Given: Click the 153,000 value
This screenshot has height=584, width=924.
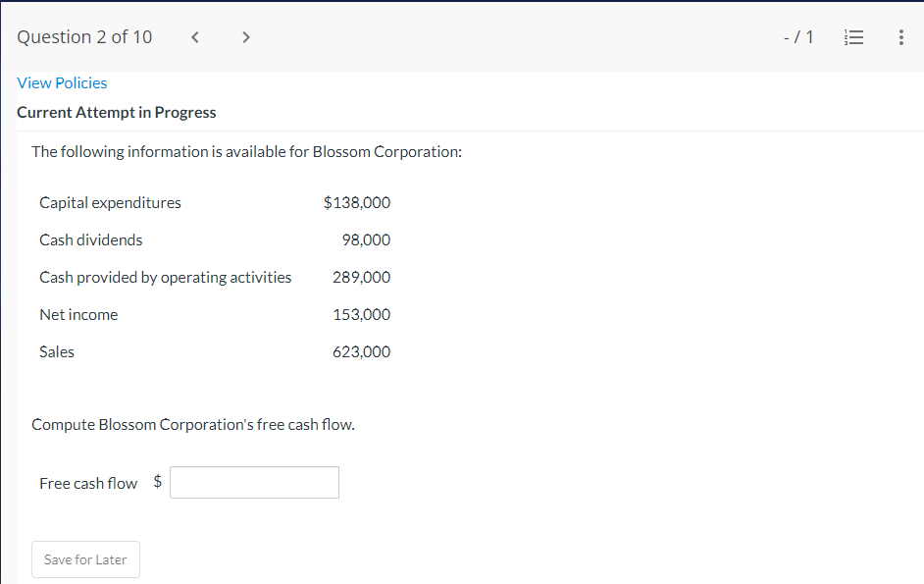Looking at the screenshot, I should [x=361, y=314].
